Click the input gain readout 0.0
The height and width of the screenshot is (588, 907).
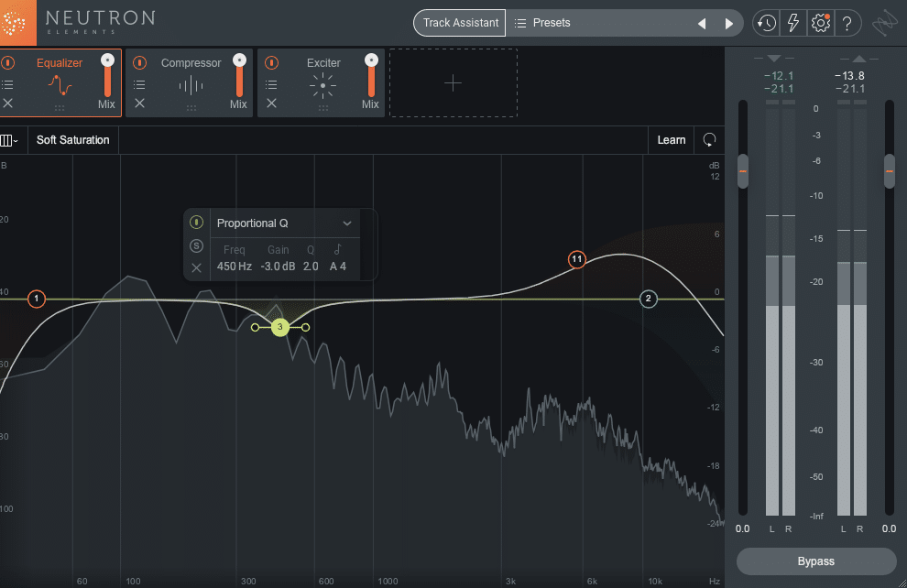[743, 528]
